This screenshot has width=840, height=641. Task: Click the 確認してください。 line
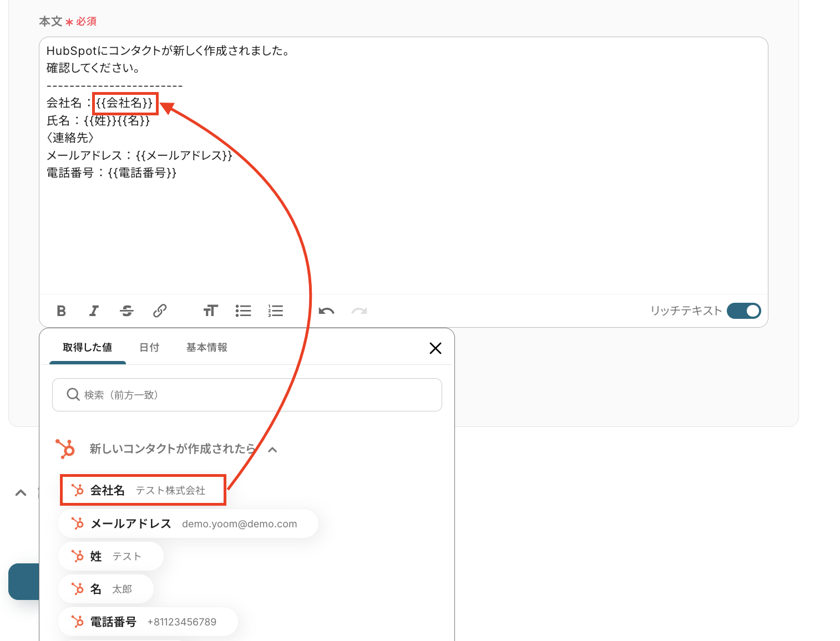93,68
